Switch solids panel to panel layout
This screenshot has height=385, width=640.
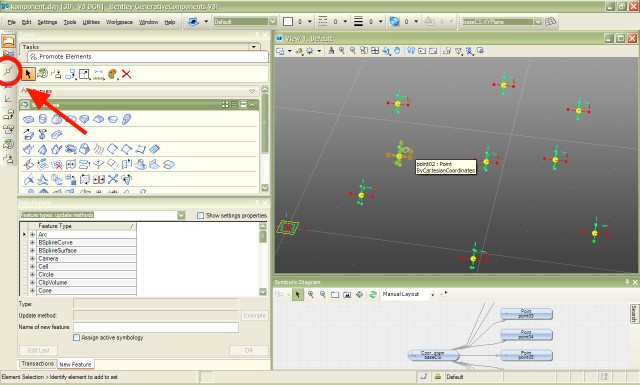click(x=243, y=105)
